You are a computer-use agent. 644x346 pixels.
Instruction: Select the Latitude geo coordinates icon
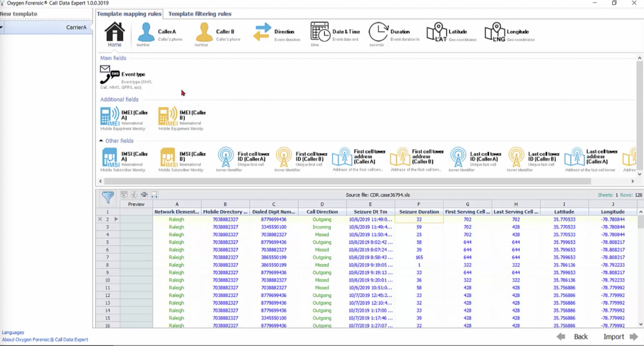tap(437, 33)
